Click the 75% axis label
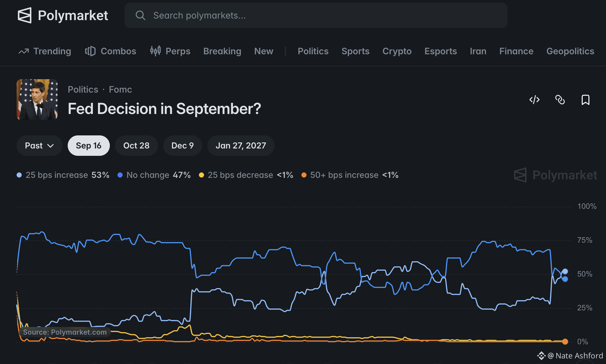This screenshot has width=606, height=364. tap(585, 240)
